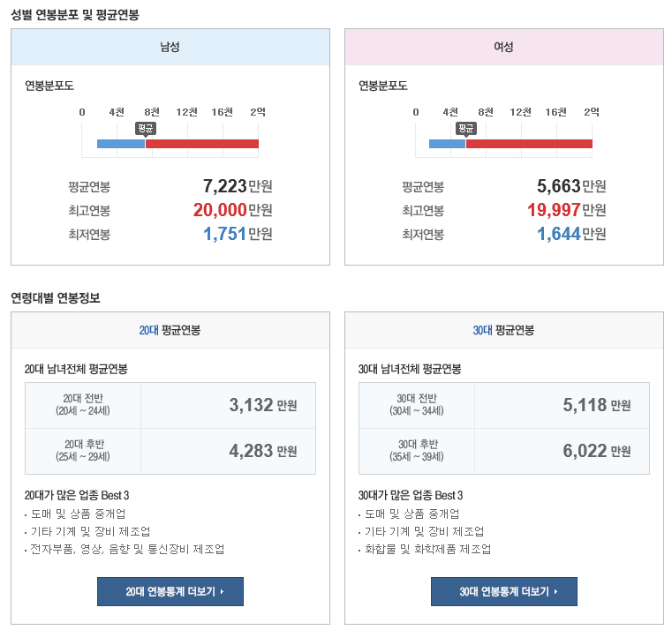Click female 최저연봉 value 1,644만원
The image size is (672, 630).
coord(570,234)
